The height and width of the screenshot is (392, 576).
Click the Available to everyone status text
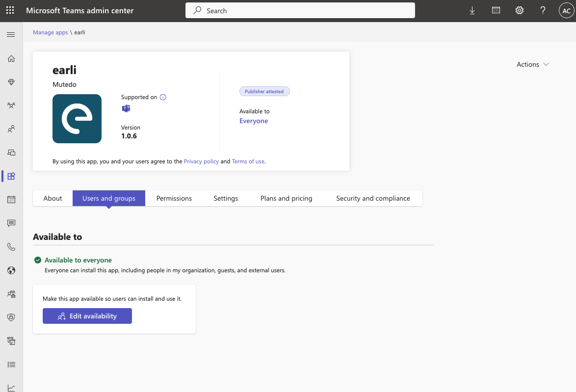pyautogui.click(x=78, y=260)
